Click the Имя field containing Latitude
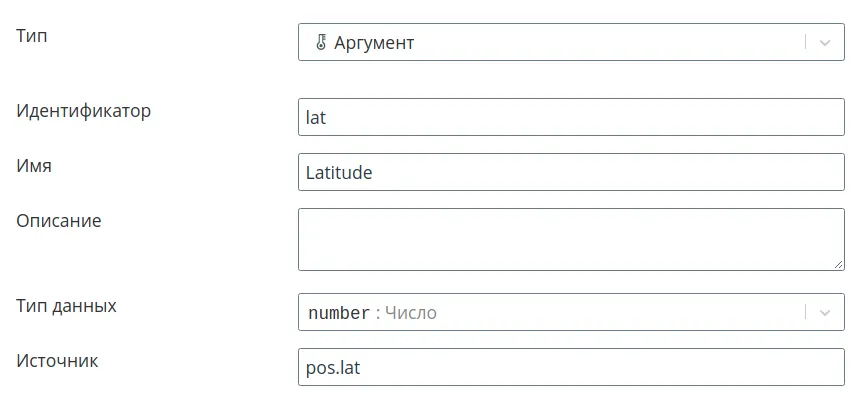 click(571, 172)
